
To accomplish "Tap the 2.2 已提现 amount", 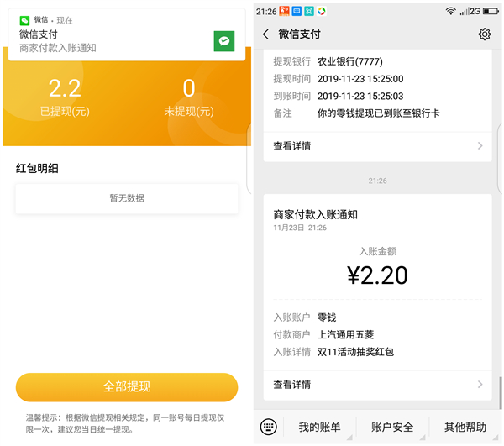I will coord(65,88).
